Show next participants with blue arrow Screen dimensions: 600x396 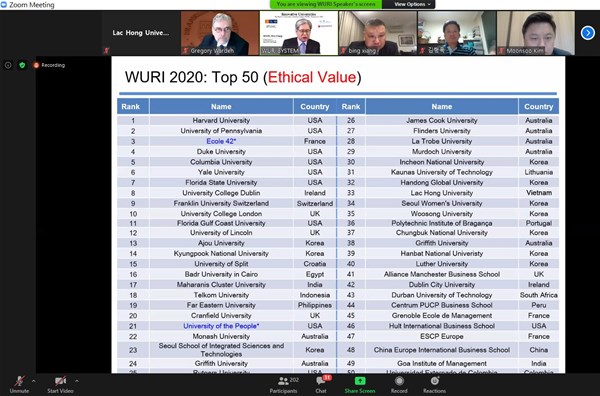coord(587,33)
